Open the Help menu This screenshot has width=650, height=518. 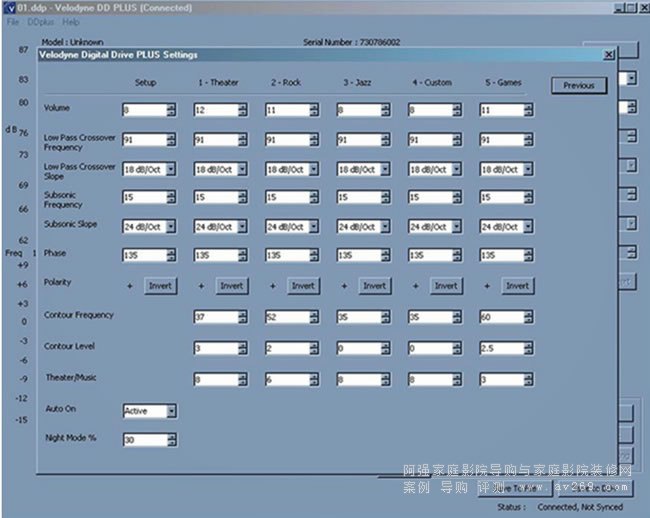71,22
